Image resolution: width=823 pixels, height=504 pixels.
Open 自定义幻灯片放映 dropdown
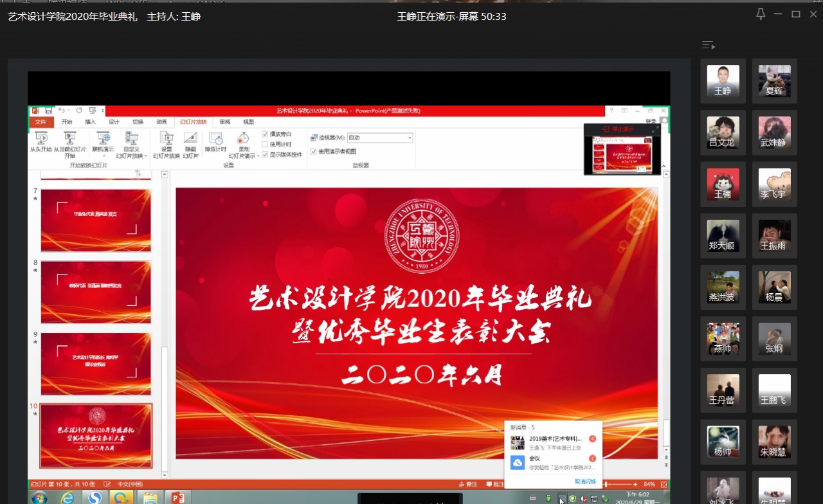click(131, 144)
